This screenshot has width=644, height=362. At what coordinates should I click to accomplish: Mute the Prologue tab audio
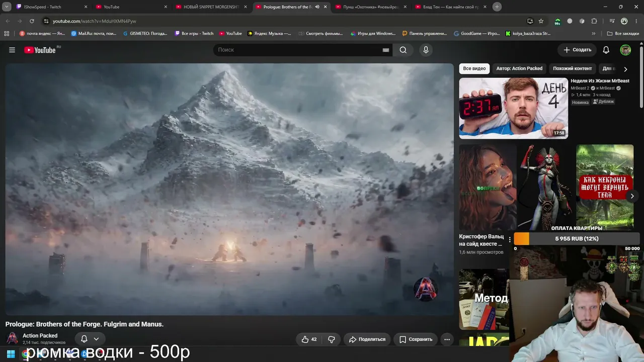(x=317, y=7)
